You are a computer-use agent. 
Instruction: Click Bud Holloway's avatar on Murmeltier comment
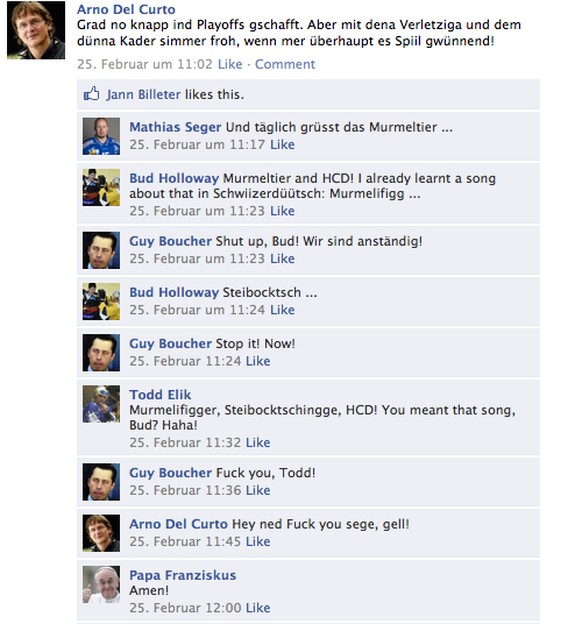(101, 187)
